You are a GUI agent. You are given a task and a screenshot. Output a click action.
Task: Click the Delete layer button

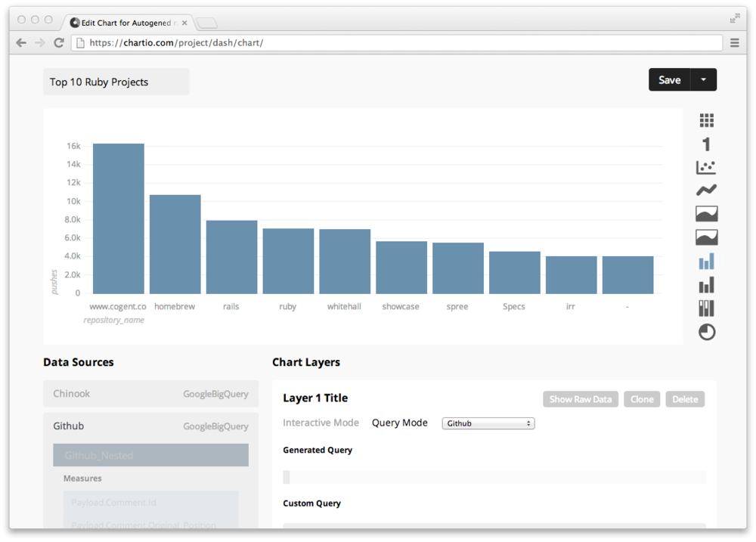tap(685, 399)
